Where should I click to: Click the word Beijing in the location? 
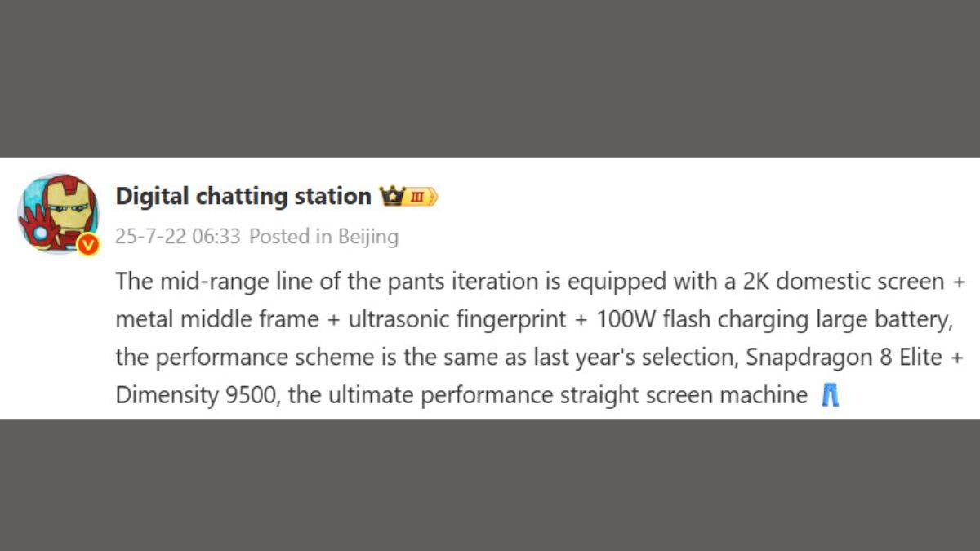[368, 237]
